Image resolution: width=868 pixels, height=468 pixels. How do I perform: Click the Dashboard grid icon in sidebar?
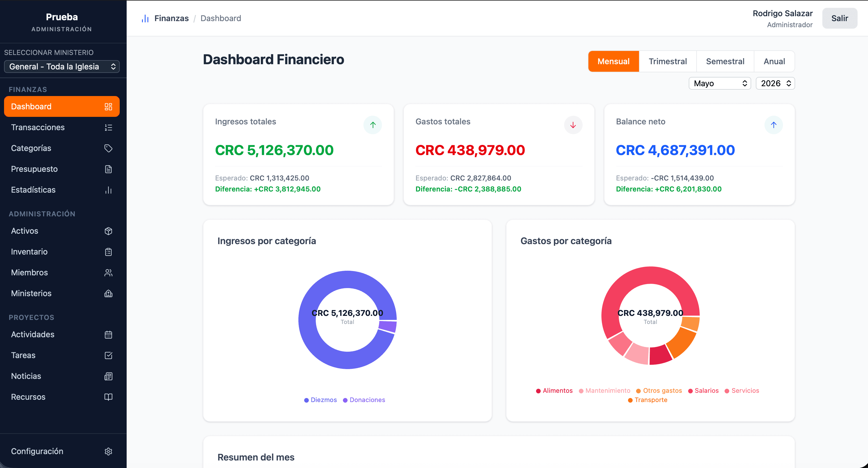108,106
